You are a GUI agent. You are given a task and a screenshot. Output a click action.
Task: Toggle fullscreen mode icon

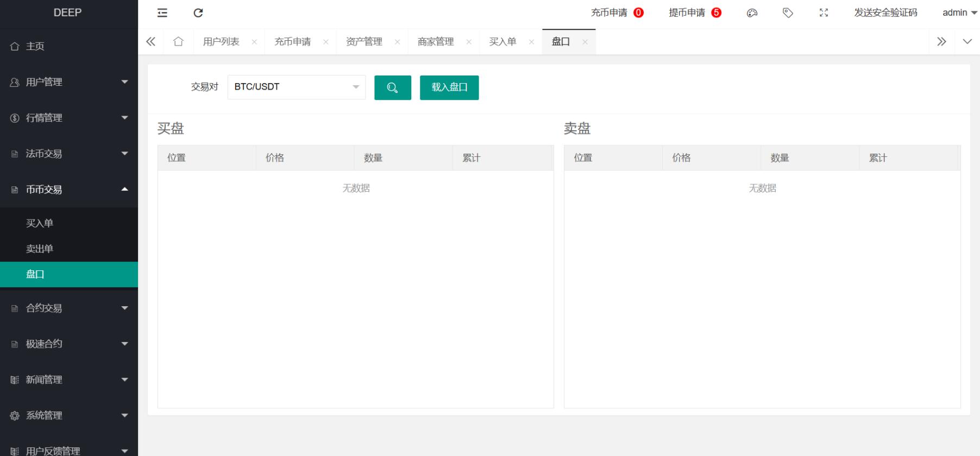824,13
